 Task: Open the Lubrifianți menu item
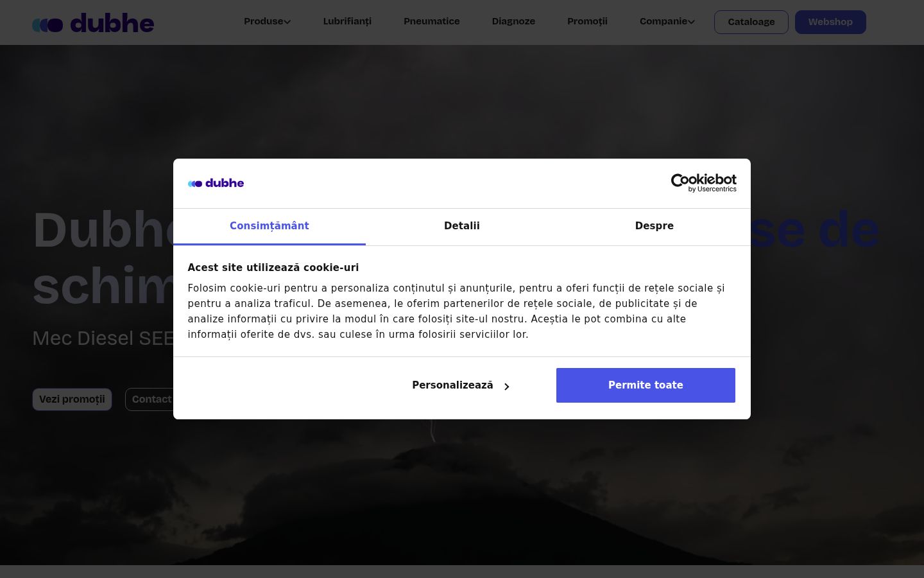(347, 21)
